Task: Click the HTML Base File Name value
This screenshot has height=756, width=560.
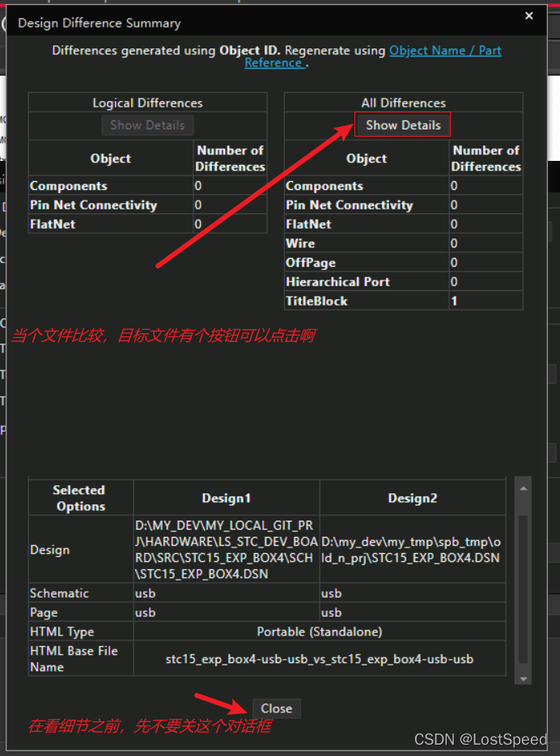Action: point(320,659)
